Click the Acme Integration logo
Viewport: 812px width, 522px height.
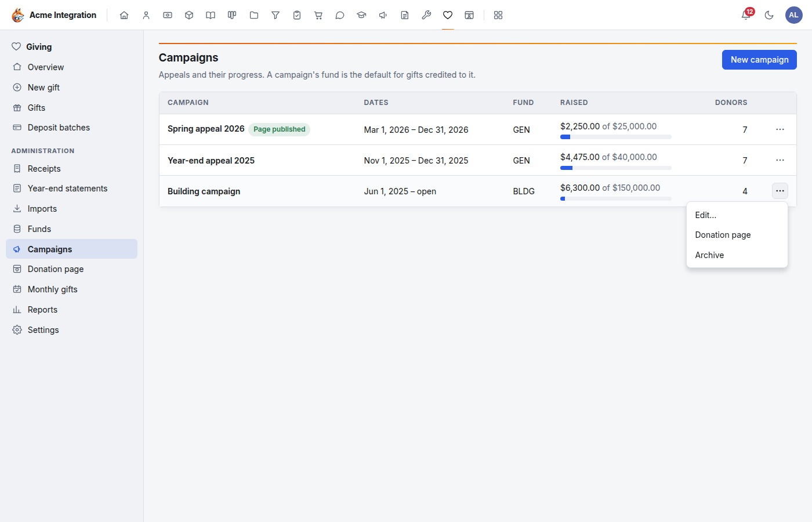coord(54,15)
